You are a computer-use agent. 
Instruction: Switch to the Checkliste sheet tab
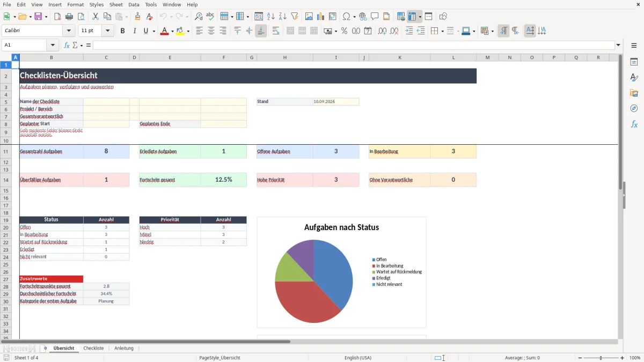tap(94, 348)
